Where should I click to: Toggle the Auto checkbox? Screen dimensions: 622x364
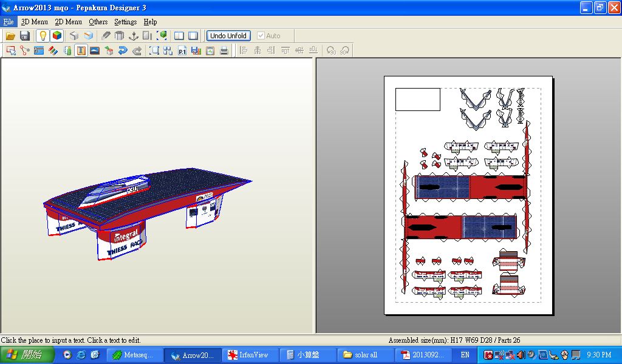tap(261, 36)
